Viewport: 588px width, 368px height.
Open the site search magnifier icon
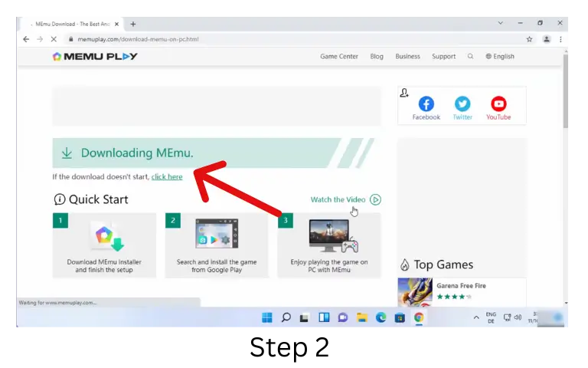pos(470,56)
